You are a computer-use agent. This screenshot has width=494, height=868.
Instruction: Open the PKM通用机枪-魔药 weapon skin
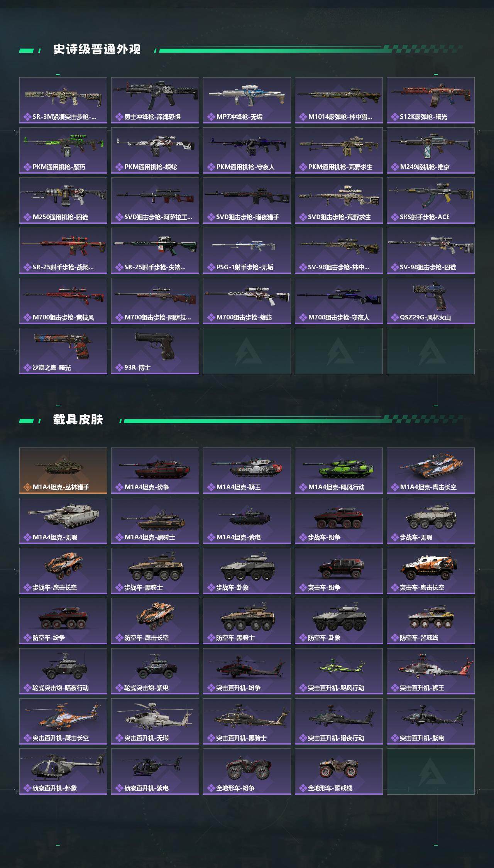pos(63,150)
